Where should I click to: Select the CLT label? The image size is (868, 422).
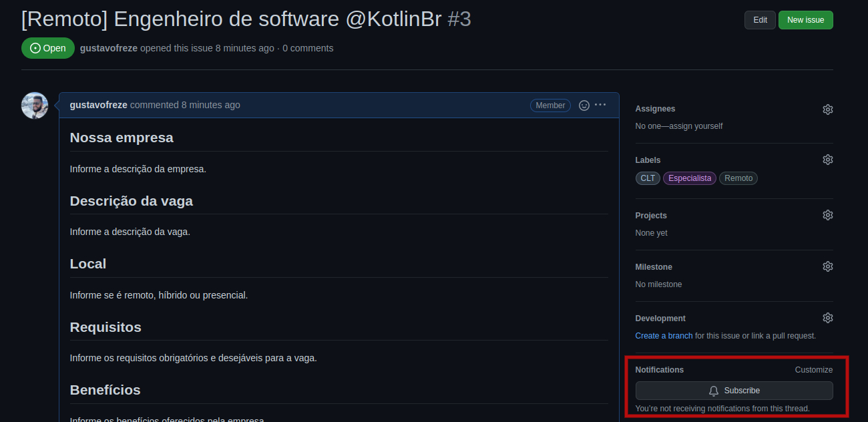point(648,178)
